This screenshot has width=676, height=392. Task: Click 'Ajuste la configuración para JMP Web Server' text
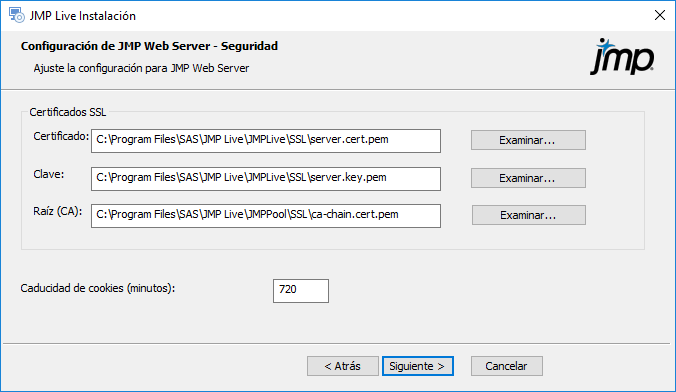click(141, 68)
